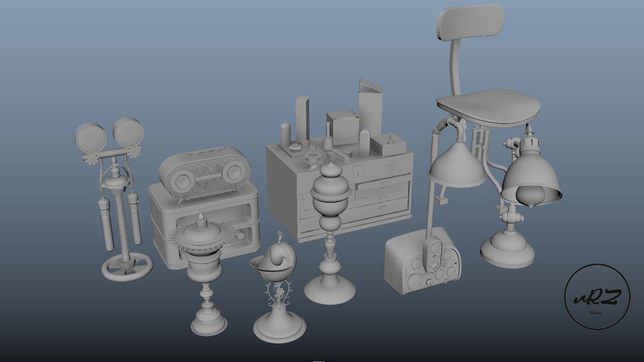The width and height of the screenshot is (644, 362).
Task: Select the cone-shaped lamp shade
Action: pos(458,164)
